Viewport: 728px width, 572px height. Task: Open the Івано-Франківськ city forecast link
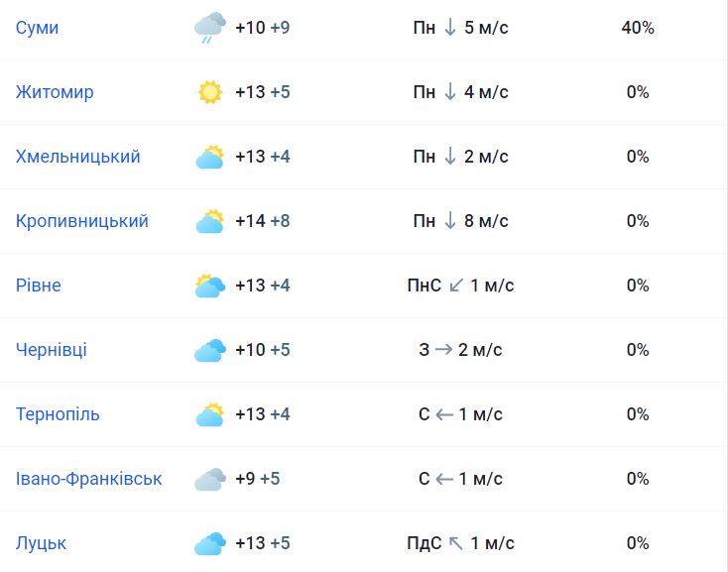(x=88, y=479)
